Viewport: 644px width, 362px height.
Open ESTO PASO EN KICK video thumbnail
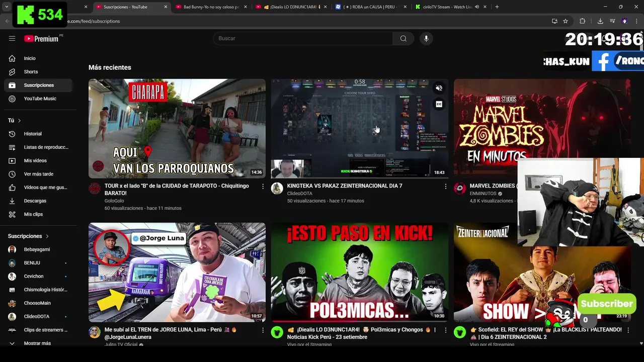pyautogui.click(x=360, y=272)
